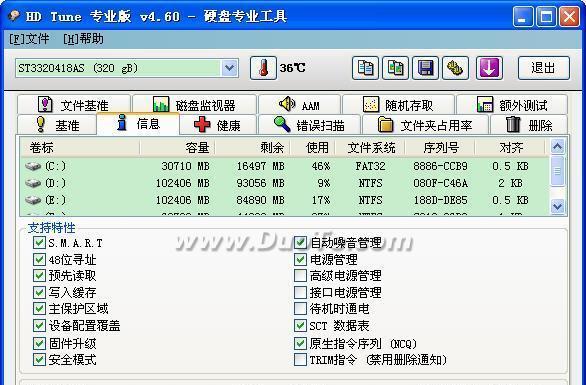Click the thermometer temperature icon

[263, 68]
